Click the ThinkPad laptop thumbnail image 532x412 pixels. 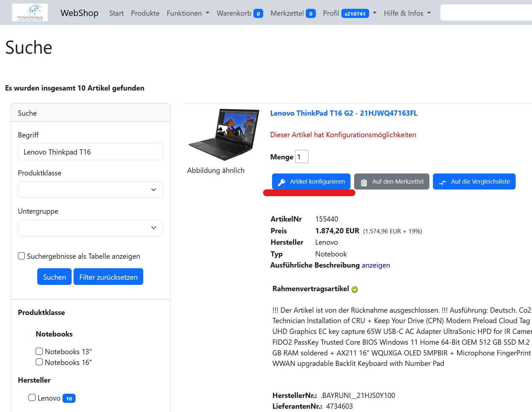point(224,135)
